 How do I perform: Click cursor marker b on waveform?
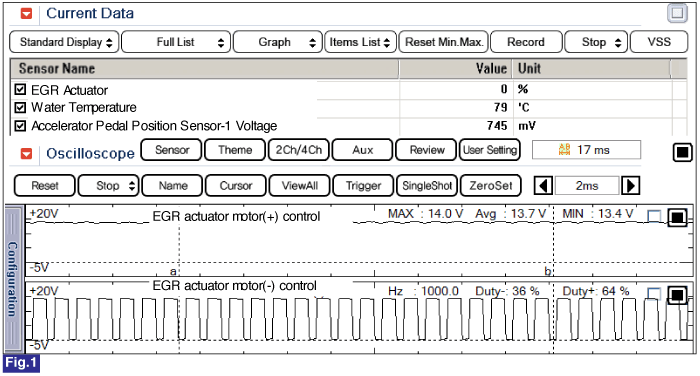548,271
